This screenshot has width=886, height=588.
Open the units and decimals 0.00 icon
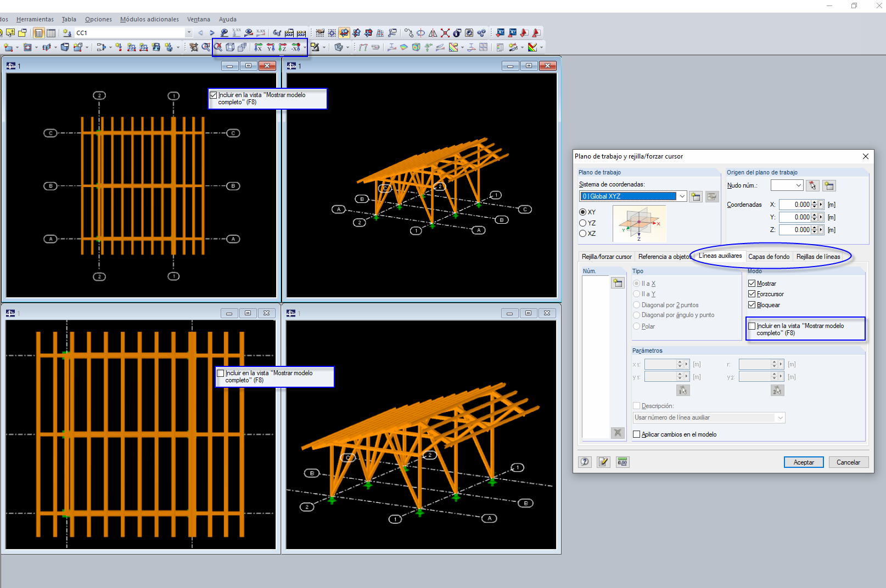click(622, 462)
